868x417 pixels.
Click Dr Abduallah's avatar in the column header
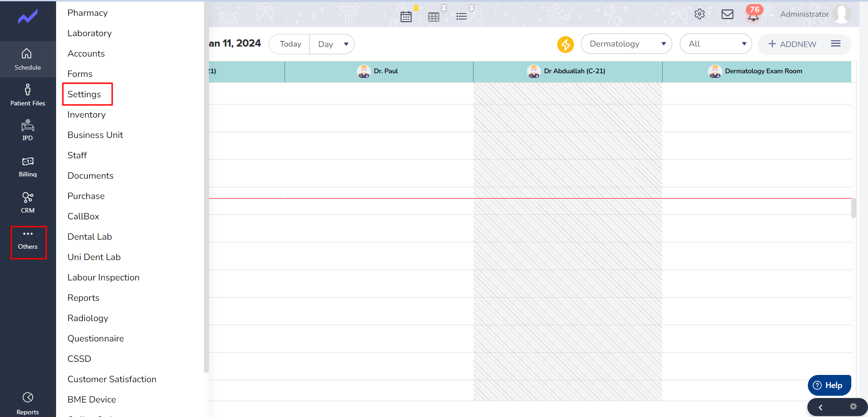coord(534,71)
